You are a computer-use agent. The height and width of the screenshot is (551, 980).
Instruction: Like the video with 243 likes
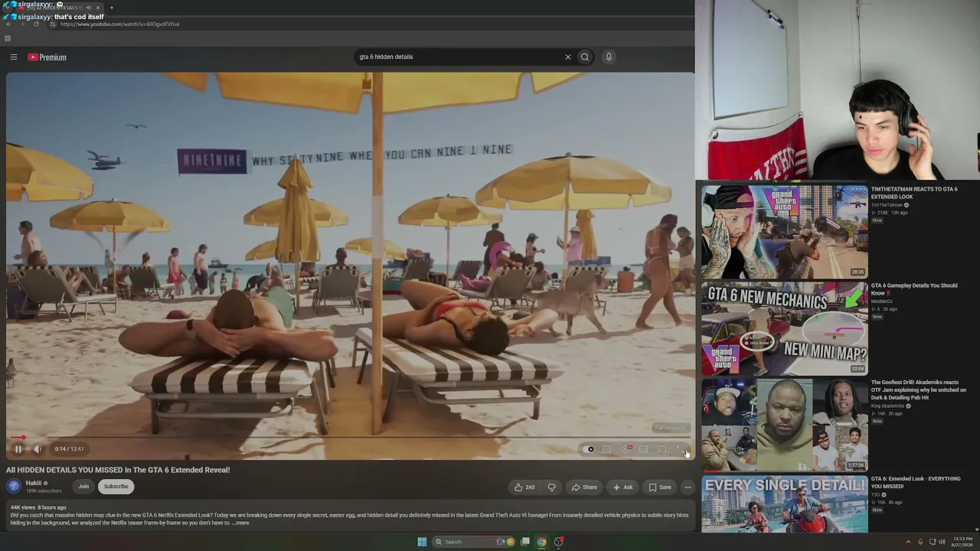(524, 487)
